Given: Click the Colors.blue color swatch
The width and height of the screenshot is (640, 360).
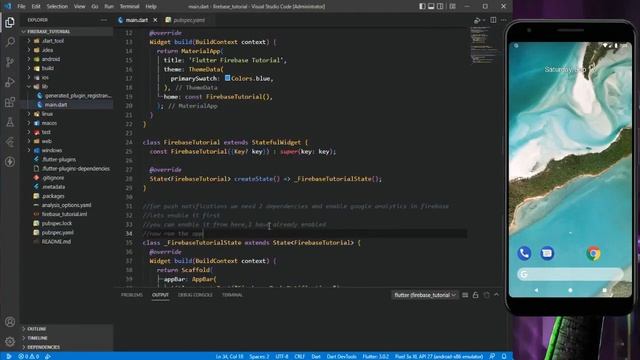Looking at the screenshot, I should tap(227, 78).
